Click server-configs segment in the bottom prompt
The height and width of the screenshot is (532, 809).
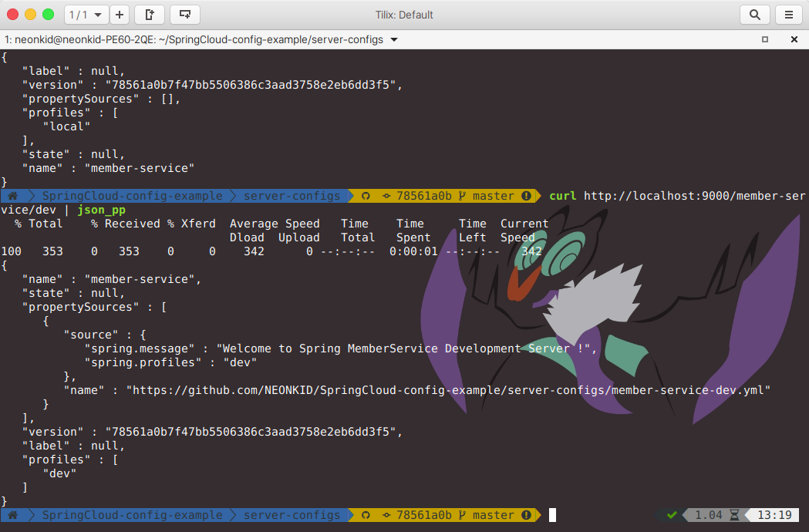pyautogui.click(x=292, y=515)
